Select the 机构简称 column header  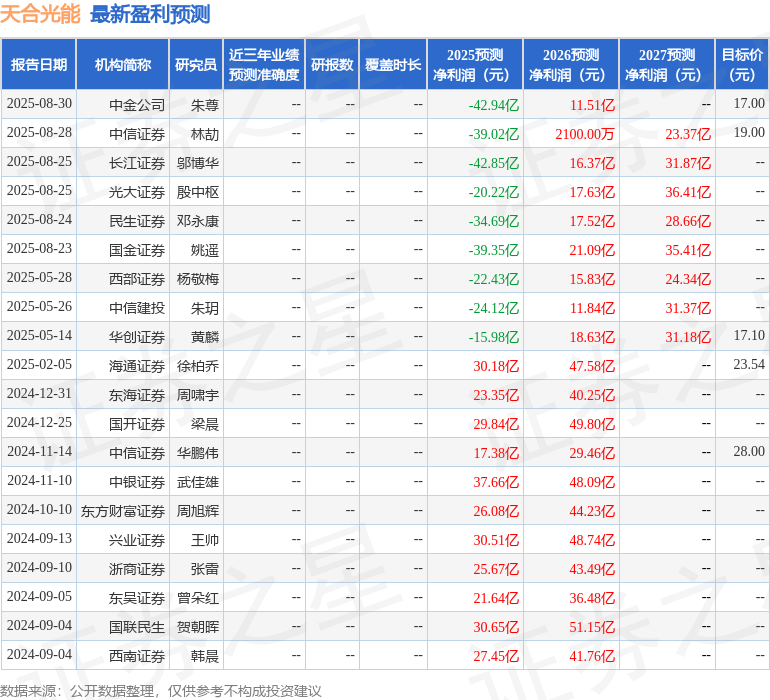point(123,64)
